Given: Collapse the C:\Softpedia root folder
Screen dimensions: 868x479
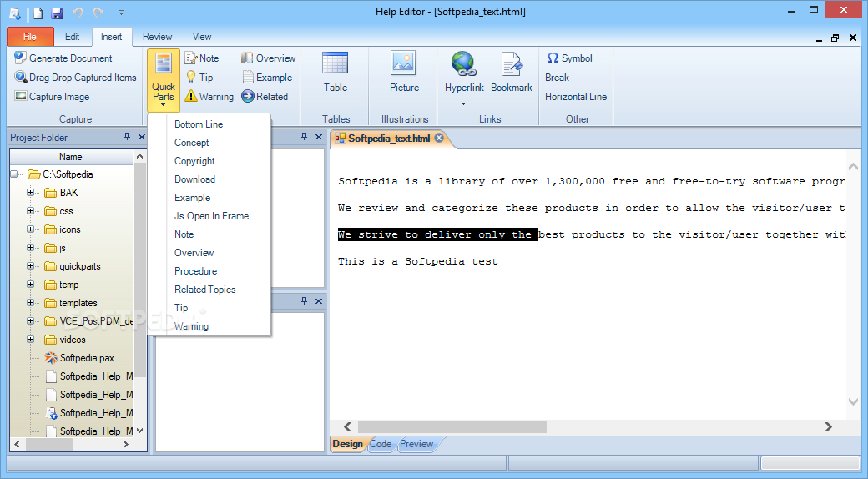Looking at the screenshot, I should pyautogui.click(x=14, y=174).
